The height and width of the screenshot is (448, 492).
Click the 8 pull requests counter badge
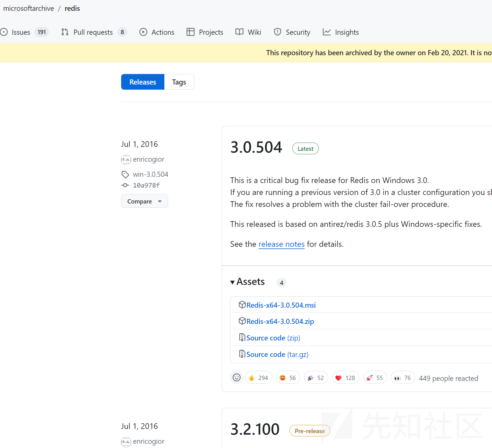122,32
